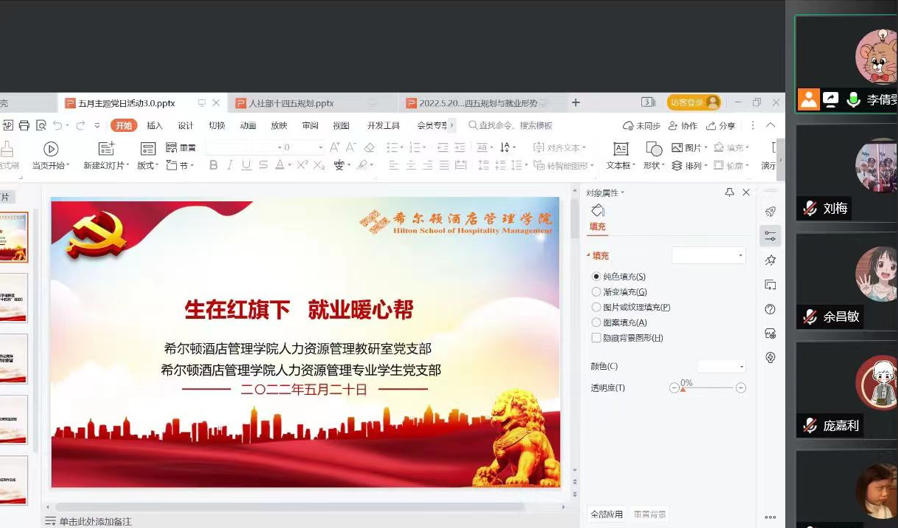This screenshot has height=528, width=898.
Task: Open the Insert (插入) ribbon tab
Action: (155, 125)
